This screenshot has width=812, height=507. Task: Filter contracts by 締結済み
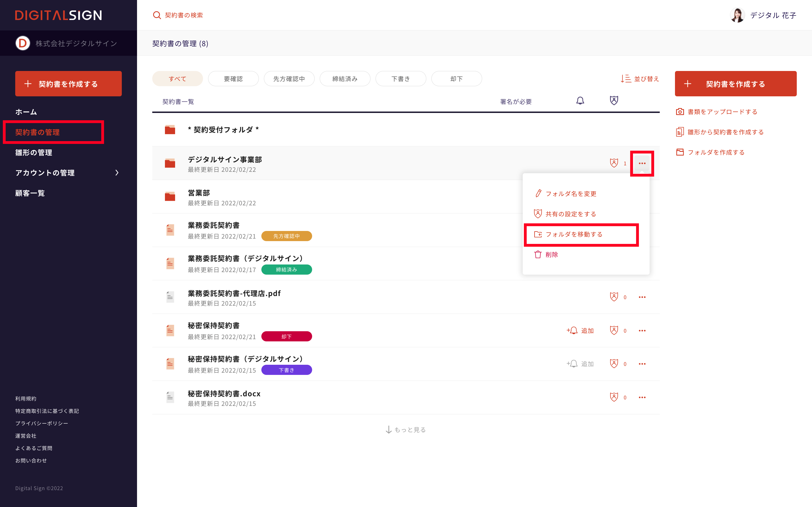pyautogui.click(x=345, y=79)
